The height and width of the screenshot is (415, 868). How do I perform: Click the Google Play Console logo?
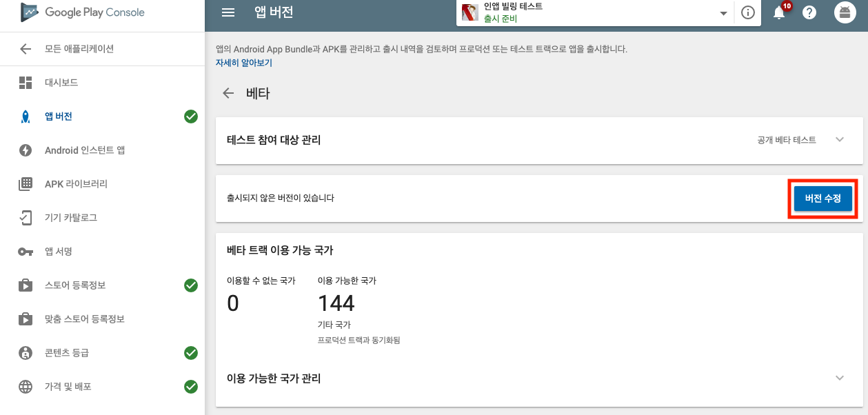[83, 12]
